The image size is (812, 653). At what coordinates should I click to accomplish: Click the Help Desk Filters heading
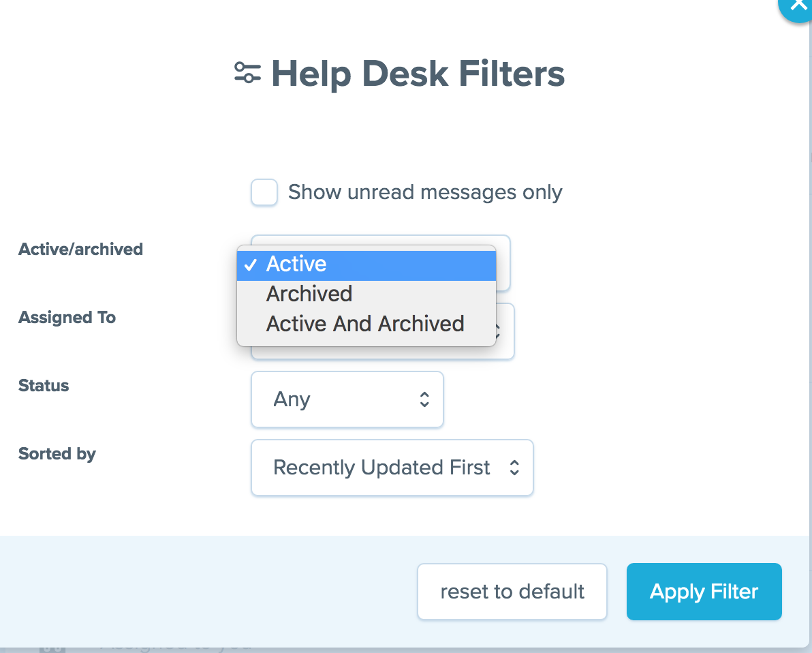pos(418,74)
